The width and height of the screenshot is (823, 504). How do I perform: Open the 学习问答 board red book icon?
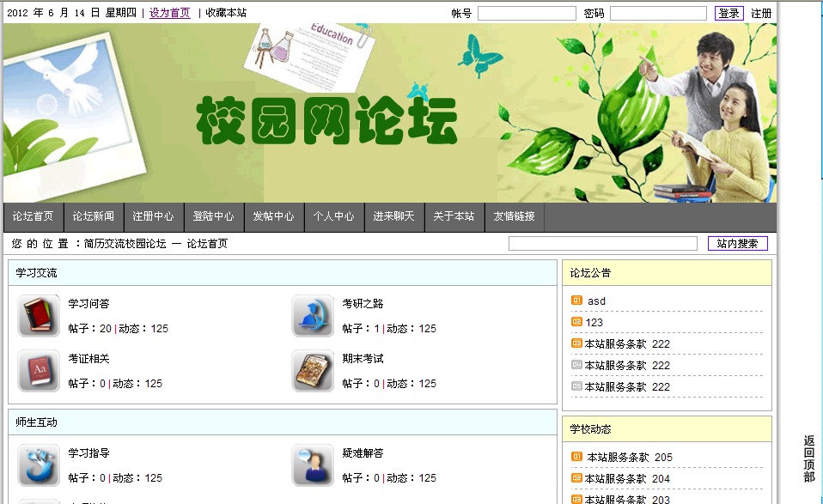coord(39,315)
